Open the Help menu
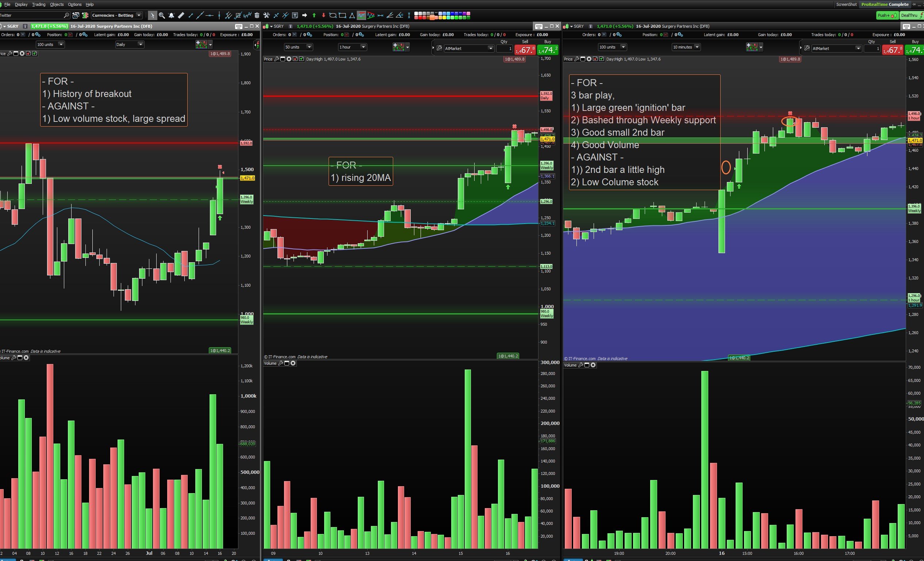The width and height of the screenshot is (924, 561). pos(89,4)
